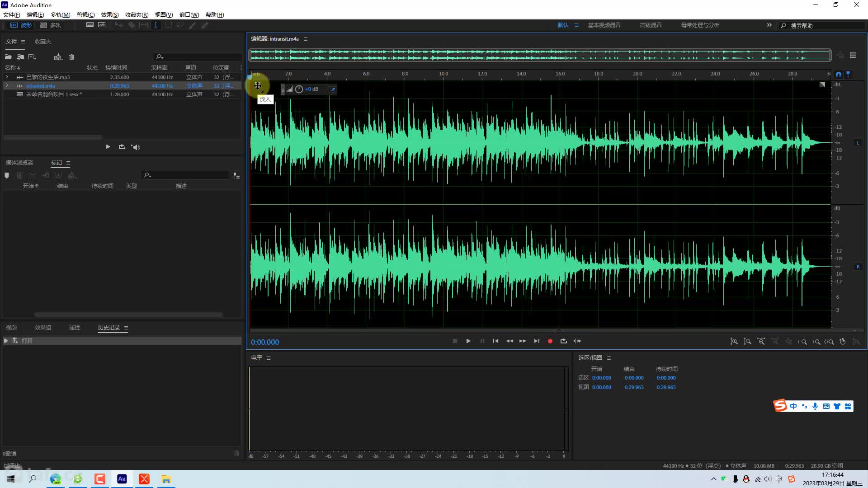Click the trash icon in Files panel

coord(71,57)
